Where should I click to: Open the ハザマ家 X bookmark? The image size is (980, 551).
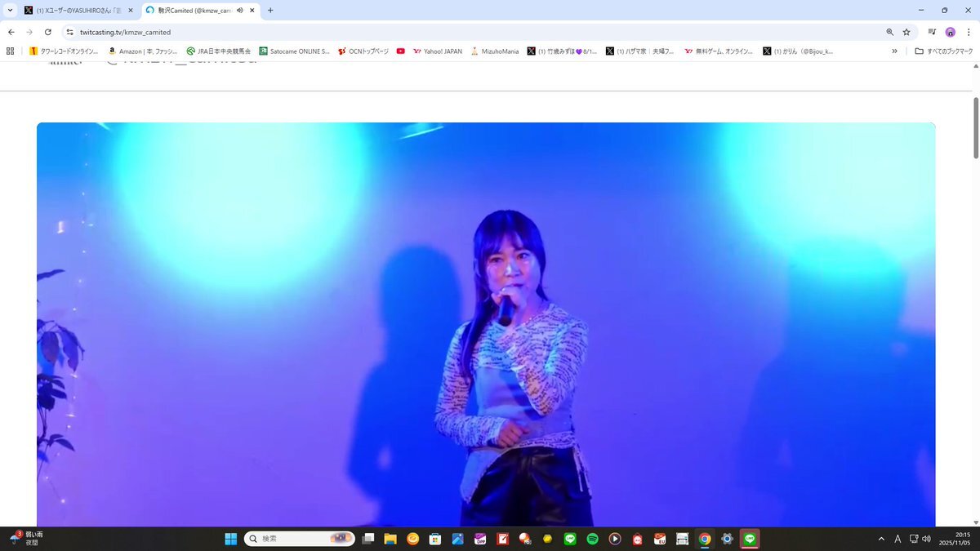(640, 51)
